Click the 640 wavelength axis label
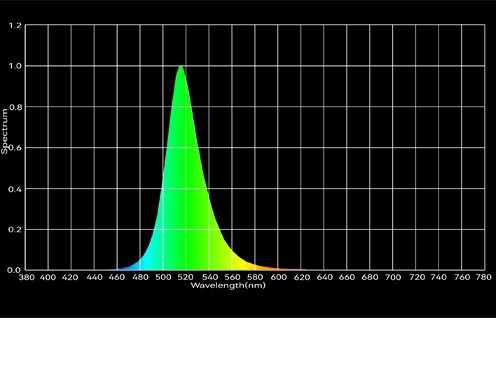The height and width of the screenshot is (372, 496). tap(324, 277)
